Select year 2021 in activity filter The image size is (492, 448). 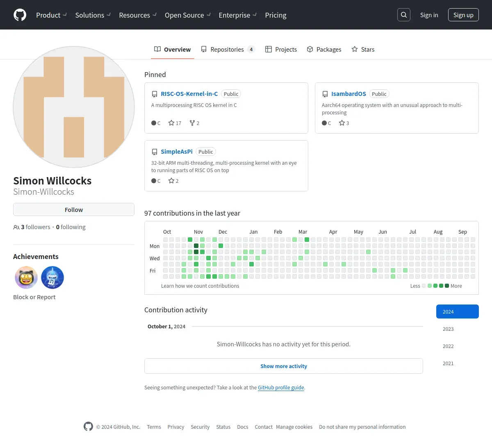pyautogui.click(x=458, y=363)
